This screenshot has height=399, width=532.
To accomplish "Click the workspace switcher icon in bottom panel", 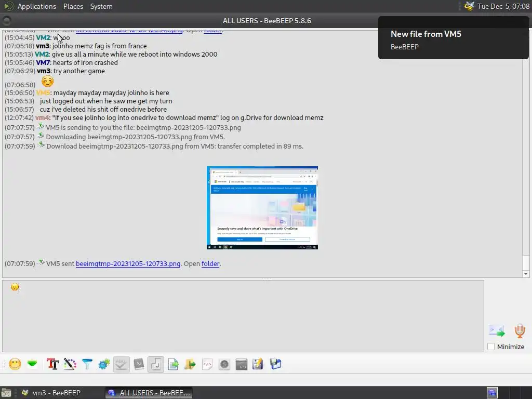I will click(x=493, y=393).
